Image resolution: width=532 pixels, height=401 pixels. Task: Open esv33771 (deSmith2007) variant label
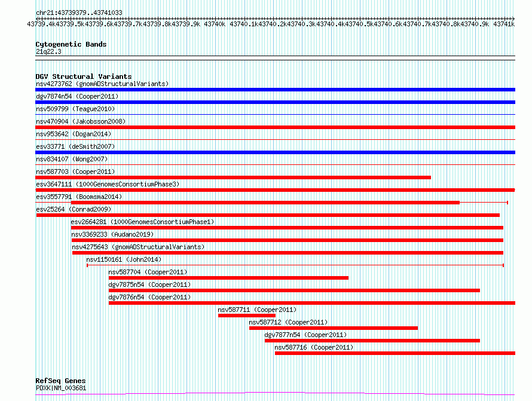click(75, 146)
